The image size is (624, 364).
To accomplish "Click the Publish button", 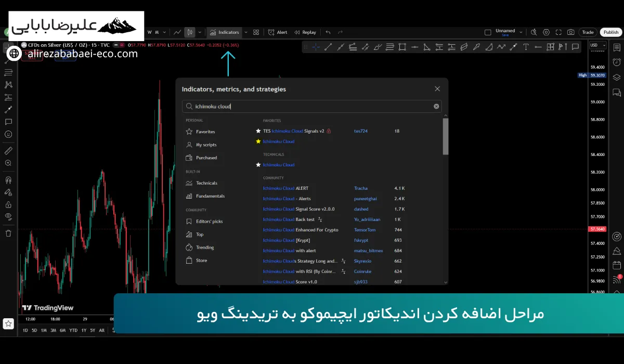I will pyautogui.click(x=611, y=32).
